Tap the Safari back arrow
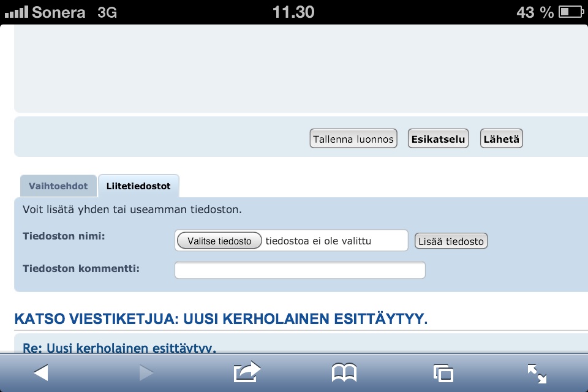Screen dimensions: 588x392 pos(41,372)
